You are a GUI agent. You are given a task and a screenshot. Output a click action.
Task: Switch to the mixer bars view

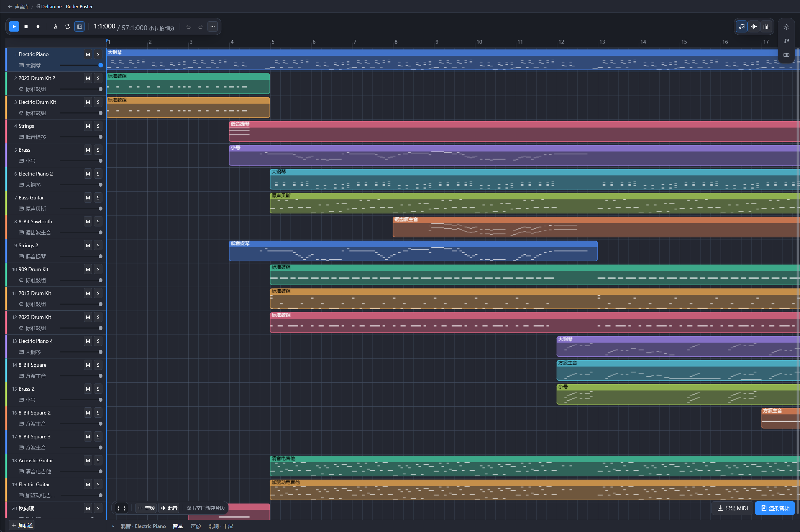pos(766,26)
